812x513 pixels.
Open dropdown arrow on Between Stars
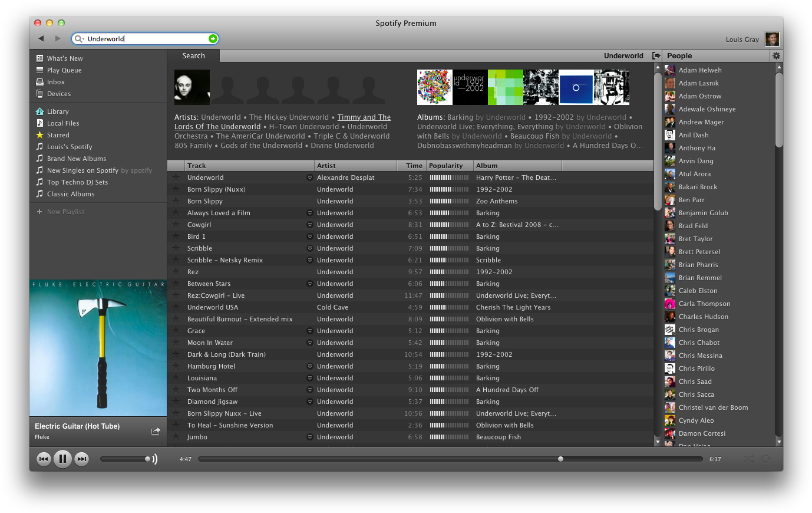pyautogui.click(x=309, y=284)
